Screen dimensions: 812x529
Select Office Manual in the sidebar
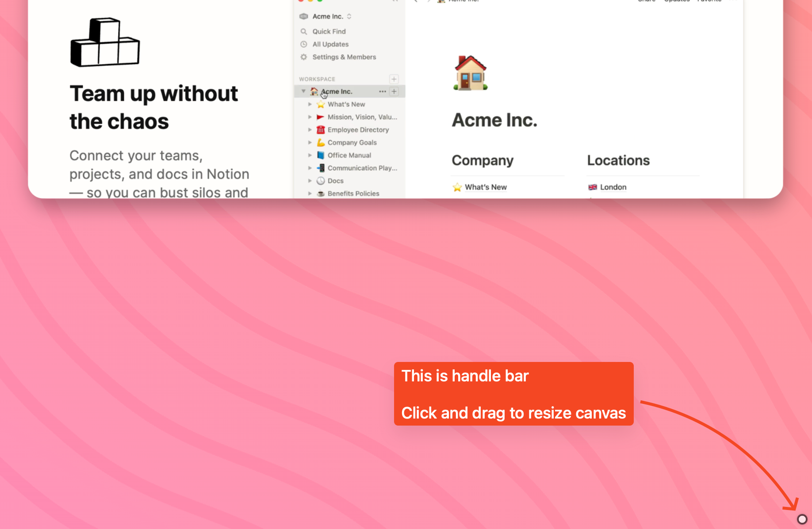point(349,155)
